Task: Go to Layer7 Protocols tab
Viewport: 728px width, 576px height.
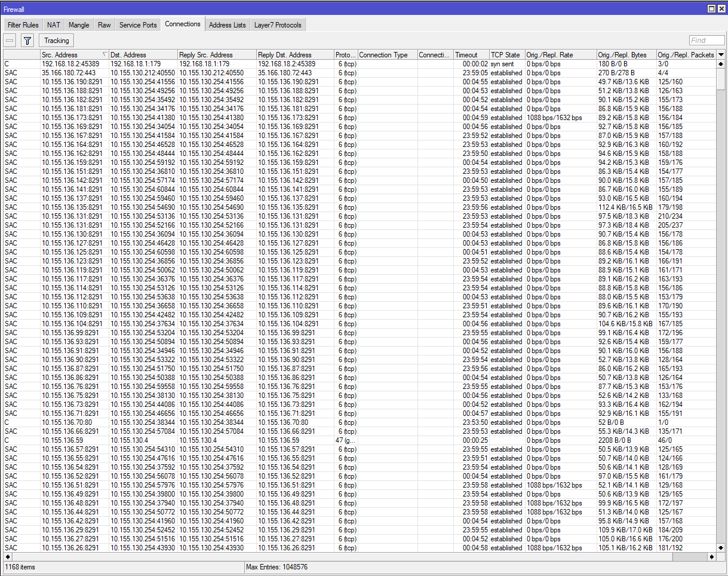Action: pyautogui.click(x=278, y=25)
